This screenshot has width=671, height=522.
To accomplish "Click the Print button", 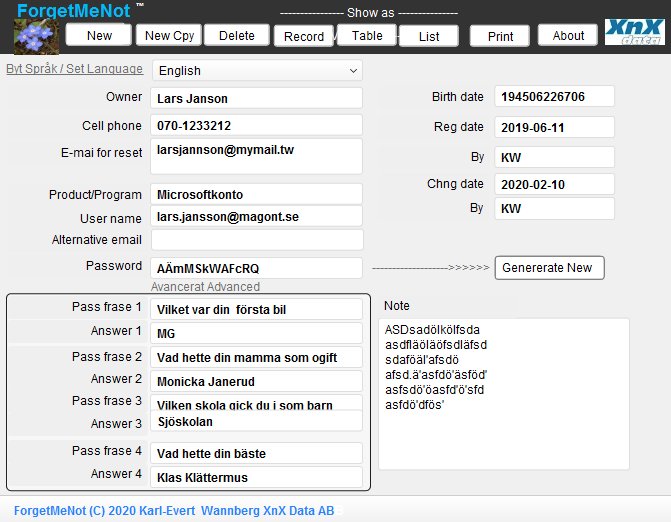I will [500, 36].
